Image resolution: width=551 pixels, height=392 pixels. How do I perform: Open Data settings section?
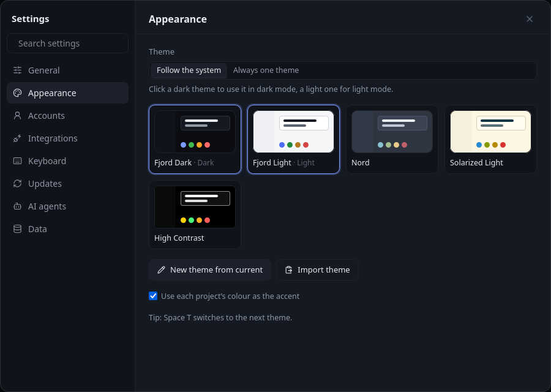67,229
